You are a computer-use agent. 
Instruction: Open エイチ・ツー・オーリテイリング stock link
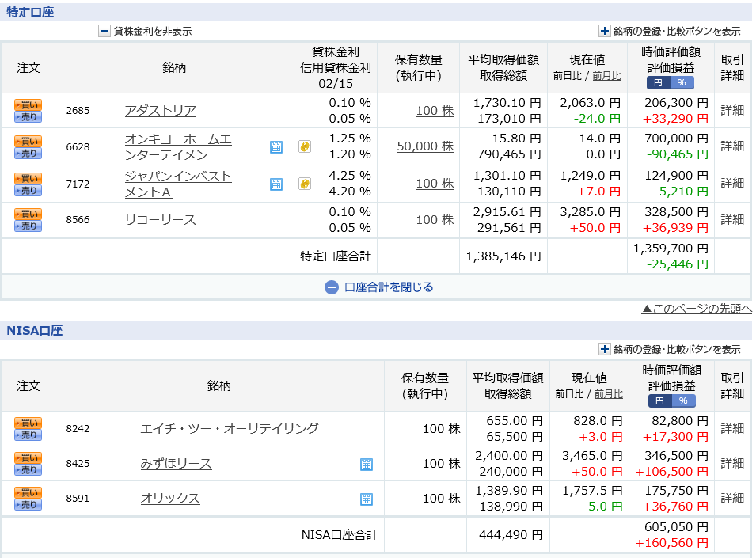230,428
